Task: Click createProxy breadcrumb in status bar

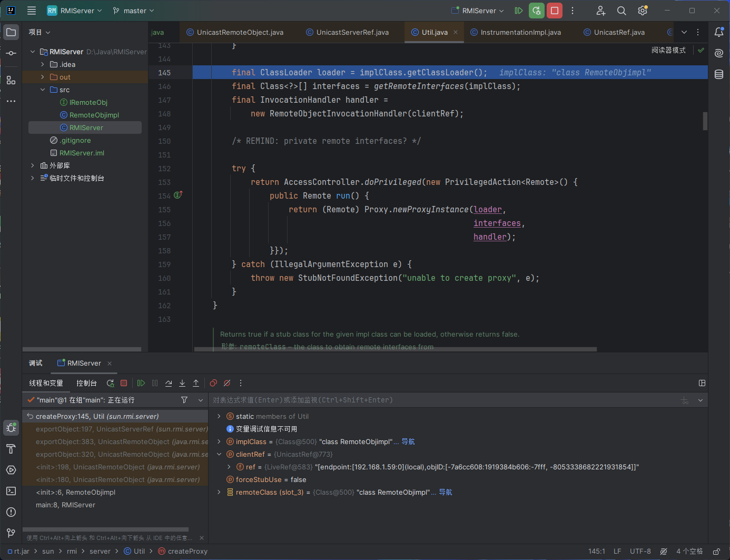Action: (x=183, y=551)
